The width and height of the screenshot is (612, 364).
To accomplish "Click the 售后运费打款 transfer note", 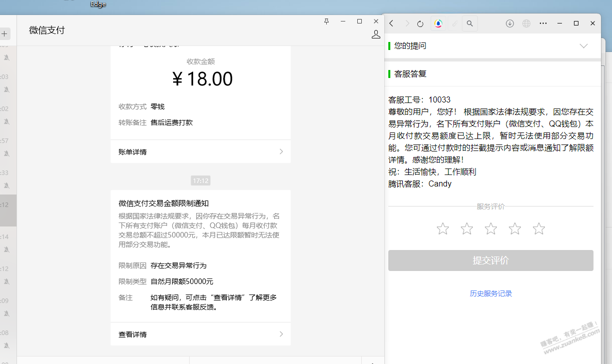I will coord(172,122).
